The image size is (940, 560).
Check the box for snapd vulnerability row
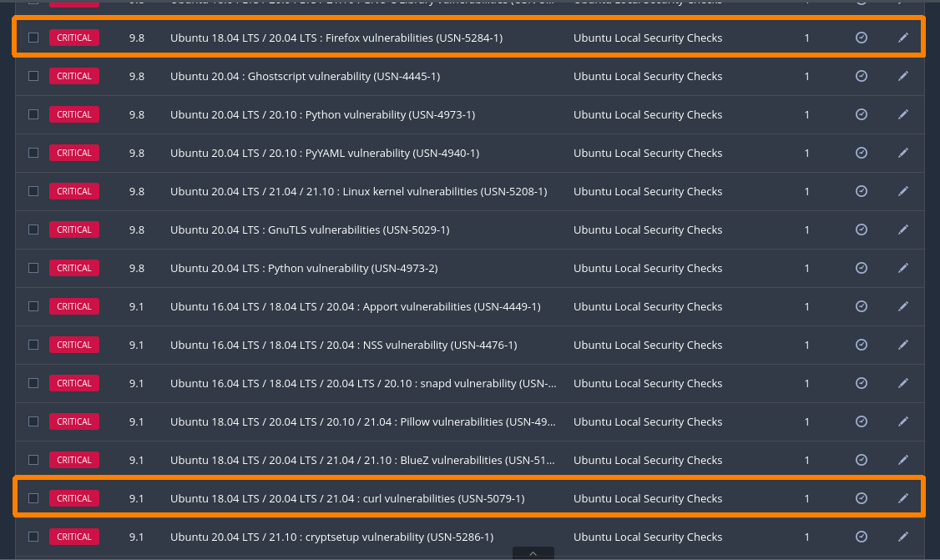(33, 383)
